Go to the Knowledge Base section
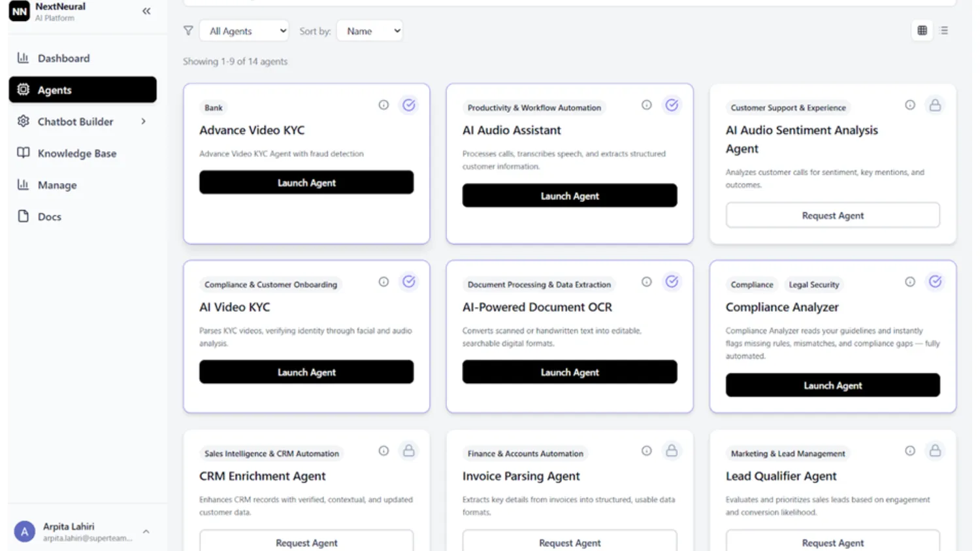Viewport: 980px width, 551px height. [77, 153]
